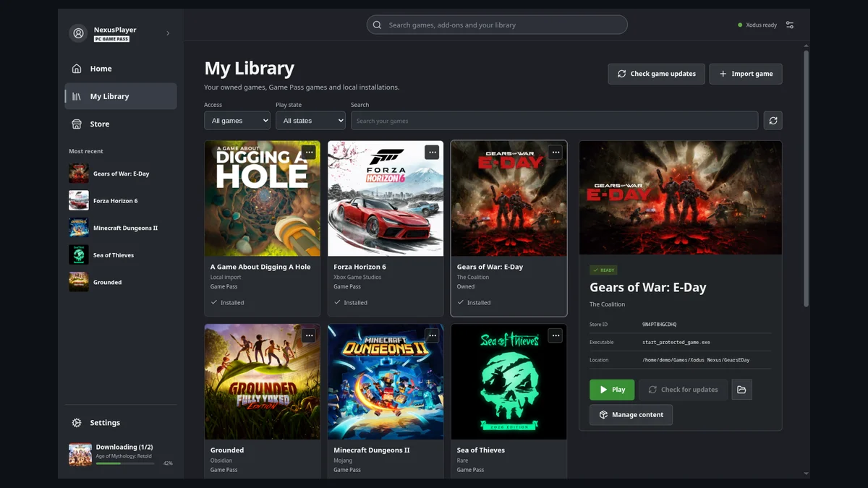Image resolution: width=868 pixels, height=488 pixels.
Task: Click the vertical scrollbar of the library
Action: coord(807,179)
